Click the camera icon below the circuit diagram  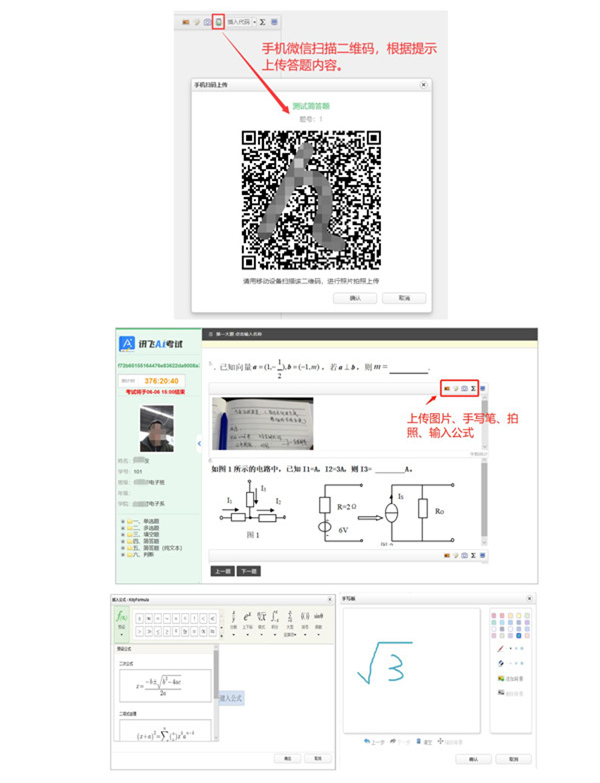point(464,555)
